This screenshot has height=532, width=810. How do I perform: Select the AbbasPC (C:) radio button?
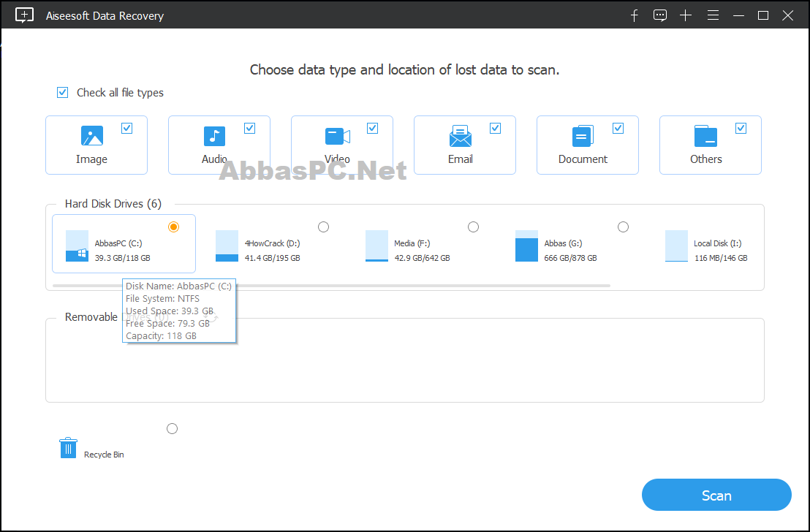pyautogui.click(x=173, y=227)
